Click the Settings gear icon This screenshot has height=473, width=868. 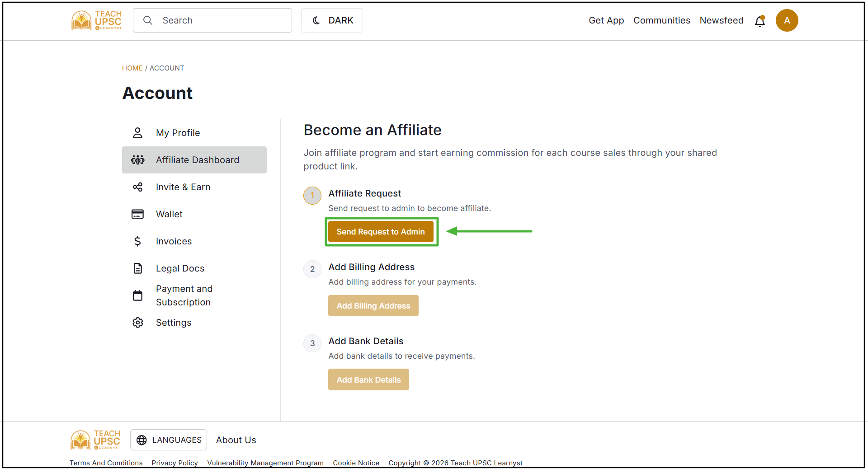click(138, 323)
